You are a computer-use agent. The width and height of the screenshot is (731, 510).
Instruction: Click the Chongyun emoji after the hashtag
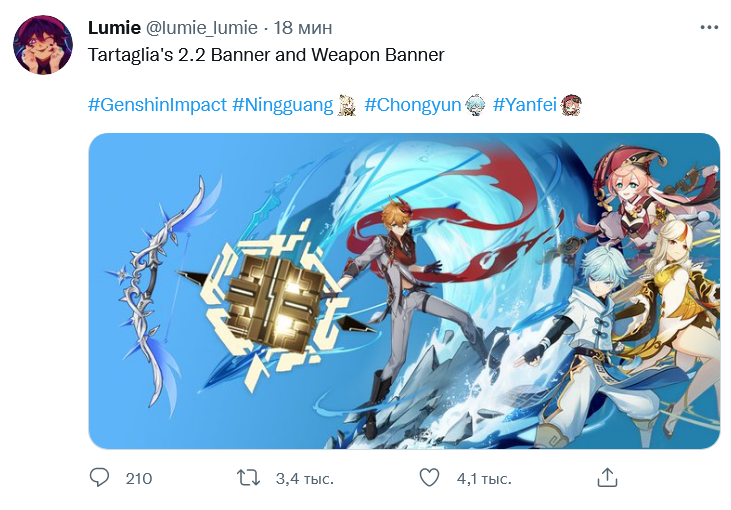[x=475, y=105]
